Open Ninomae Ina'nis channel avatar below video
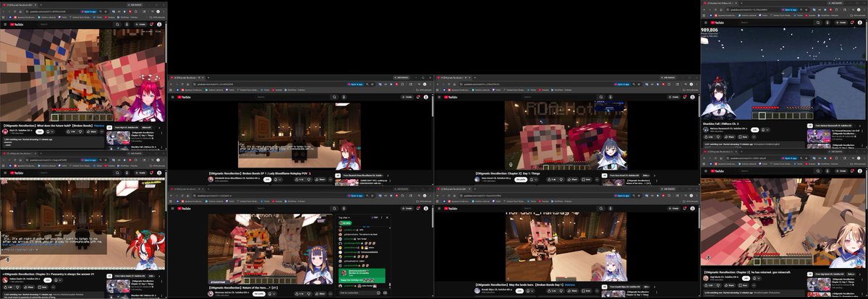The image size is (868, 299). pos(210,293)
